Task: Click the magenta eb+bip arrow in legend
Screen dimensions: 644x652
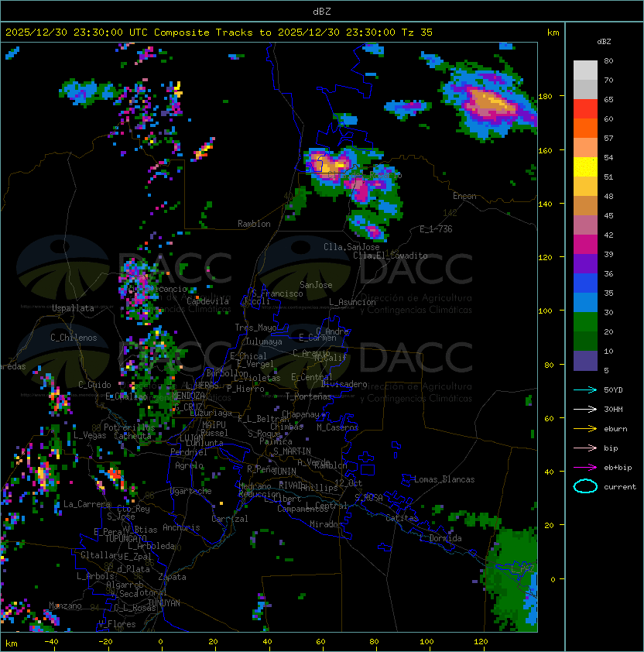Action: pos(585,468)
